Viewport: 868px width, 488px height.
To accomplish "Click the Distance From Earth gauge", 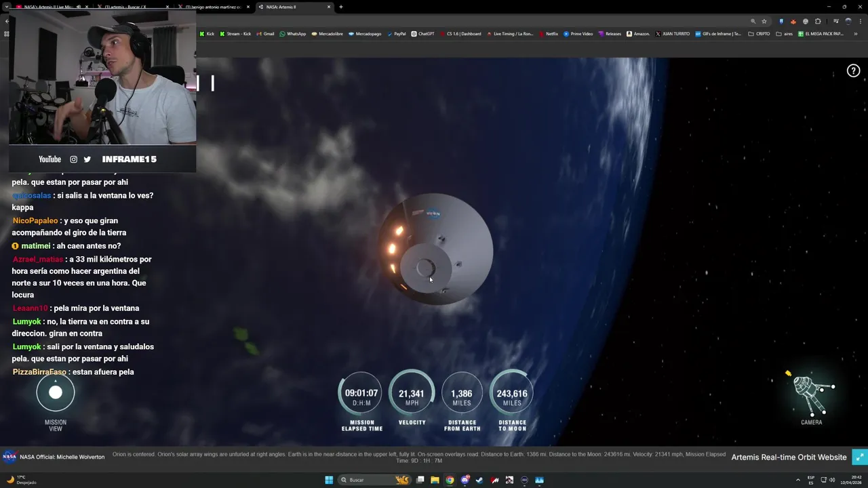I will coord(462,392).
